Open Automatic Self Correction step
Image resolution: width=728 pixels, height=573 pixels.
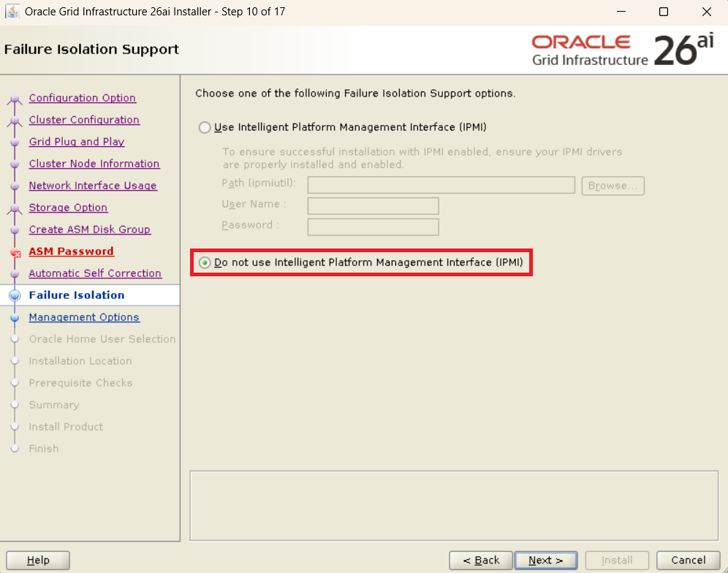pos(95,273)
